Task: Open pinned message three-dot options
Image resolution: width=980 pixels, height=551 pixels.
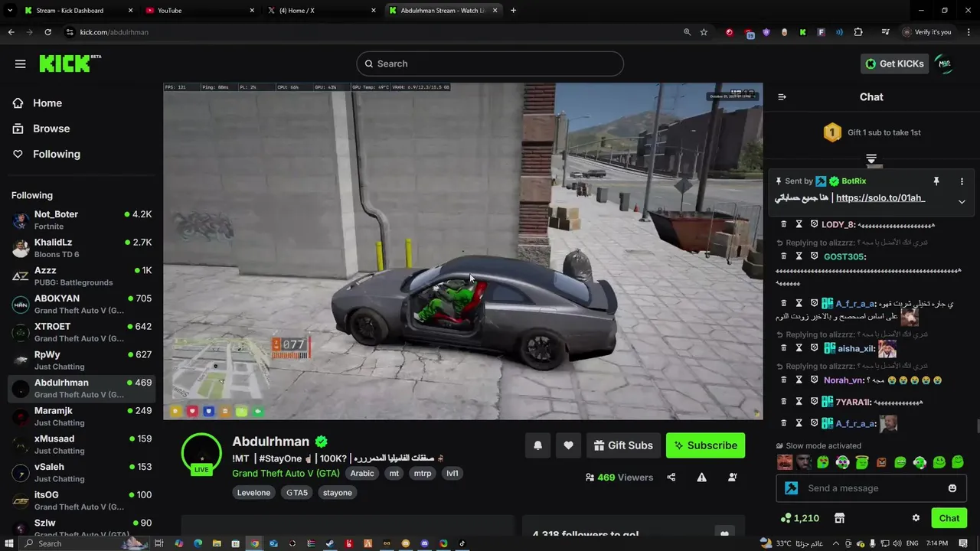Action: coord(962,181)
